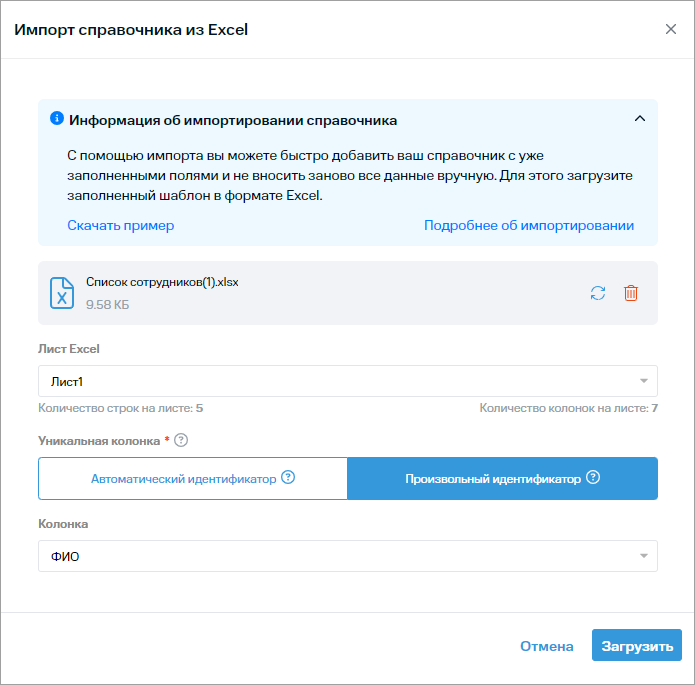
Task: Open the Колонка dropdown showing ФИО
Action: (x=348, y=556)
